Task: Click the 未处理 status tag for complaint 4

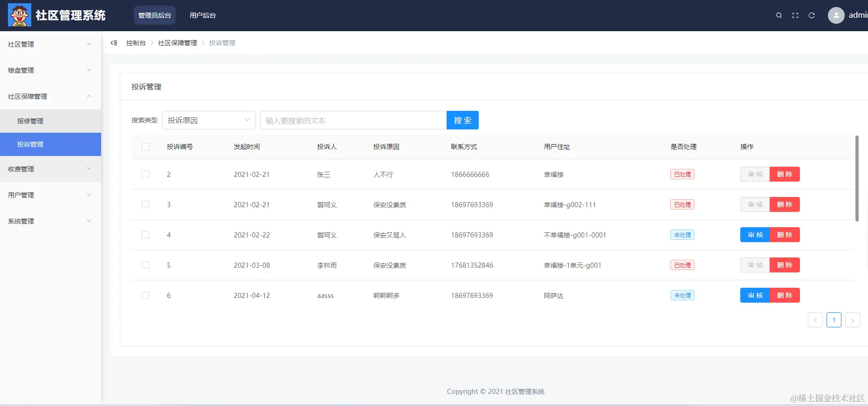Action: [682, 235]
